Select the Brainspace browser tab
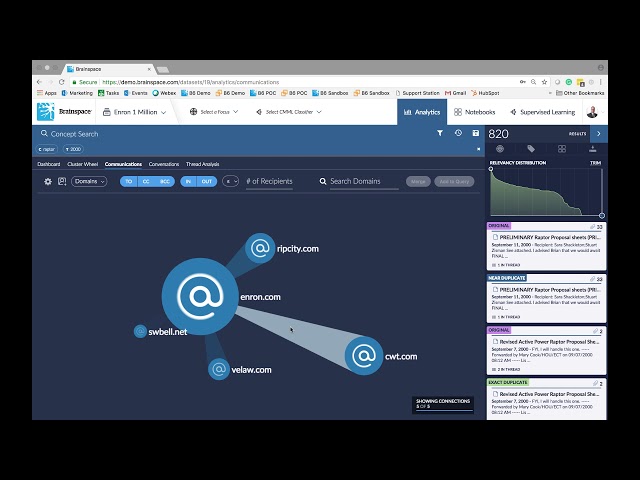Viewport: 640px width, 480px height. point(109,69)
